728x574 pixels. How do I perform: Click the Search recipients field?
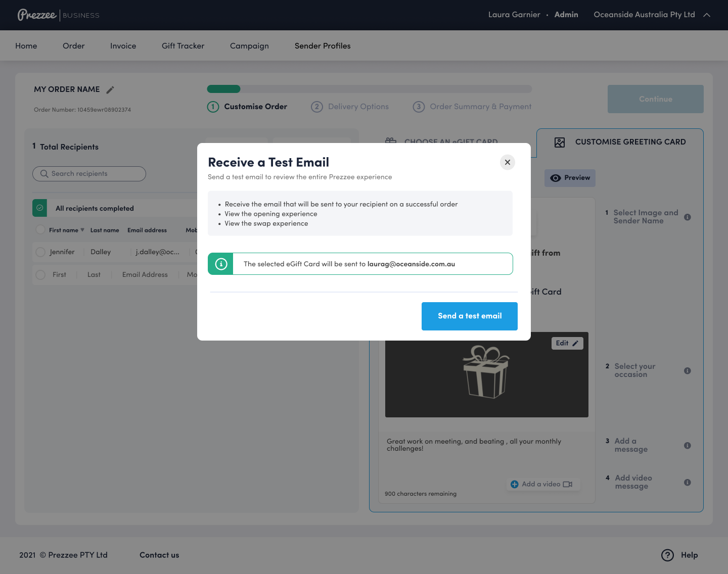click(89, 174)
